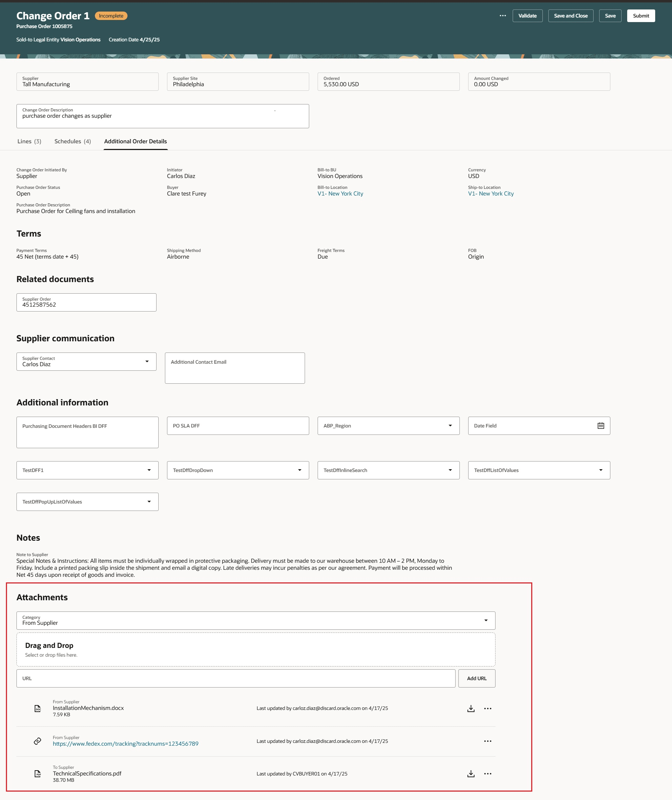Screen dimensions: 672x800
Task: Expand the TestDffPopUpListOfValues selector
Action: pos(149,501)
